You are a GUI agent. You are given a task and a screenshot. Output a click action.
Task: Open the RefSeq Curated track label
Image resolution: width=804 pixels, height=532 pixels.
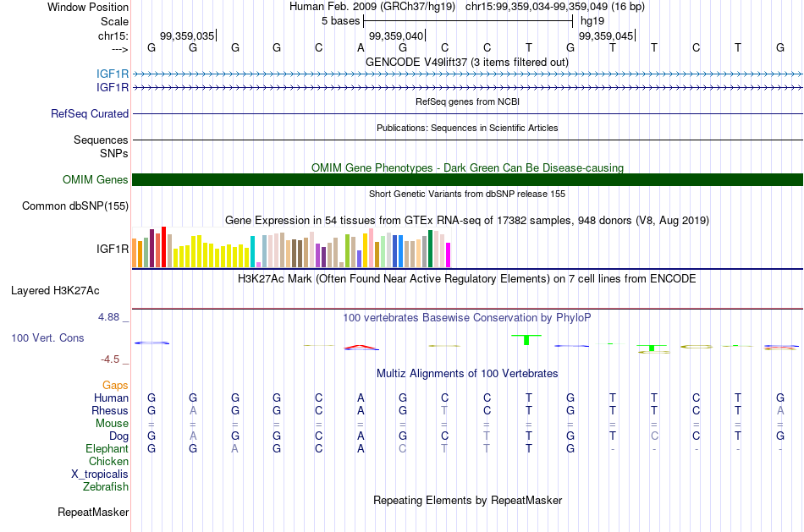[89, 114]
